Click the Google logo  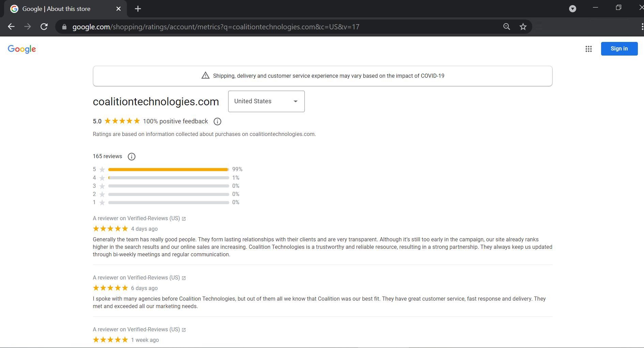click(x=22, y=49)
